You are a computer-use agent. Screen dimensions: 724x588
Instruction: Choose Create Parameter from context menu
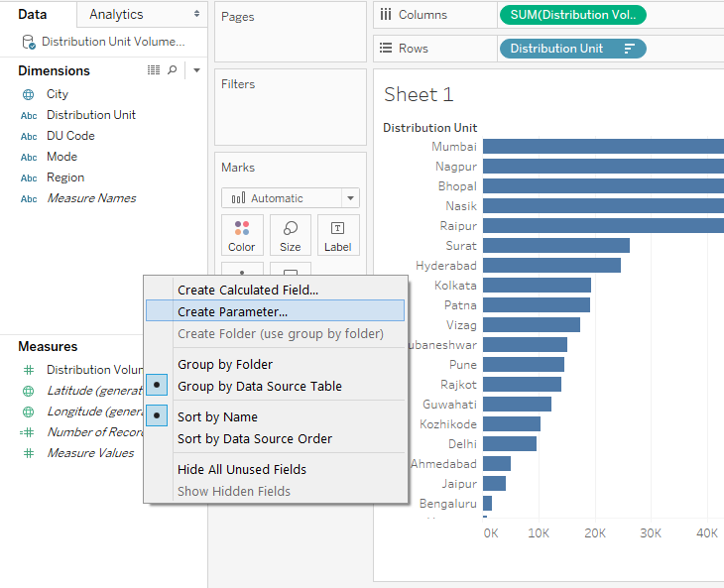[x=233, y=311]
